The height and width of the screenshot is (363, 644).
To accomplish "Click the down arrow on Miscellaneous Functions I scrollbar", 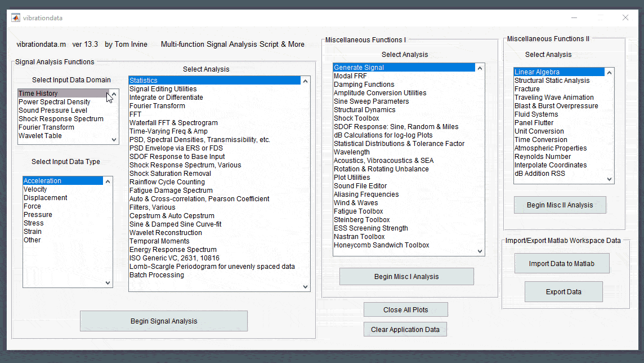I will (480, 250).
